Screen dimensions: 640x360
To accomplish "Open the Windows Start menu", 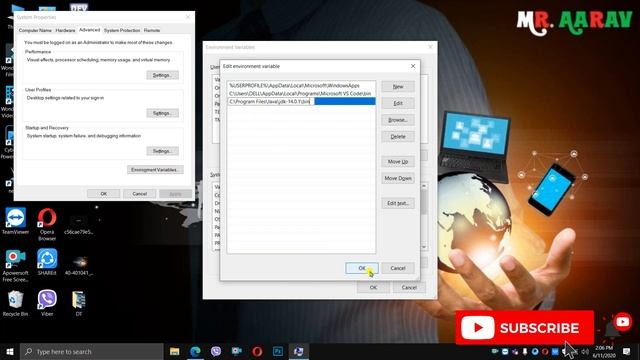I will point(10,351).
